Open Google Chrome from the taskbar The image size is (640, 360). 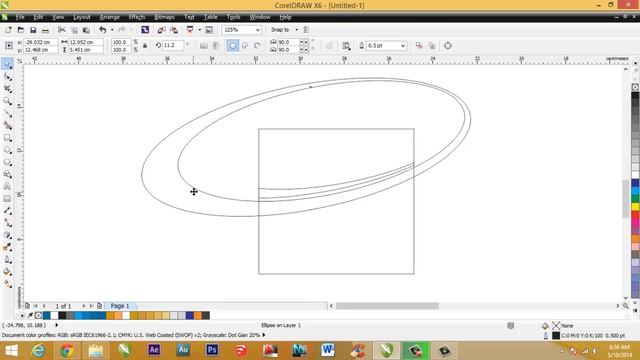[67, 351]
